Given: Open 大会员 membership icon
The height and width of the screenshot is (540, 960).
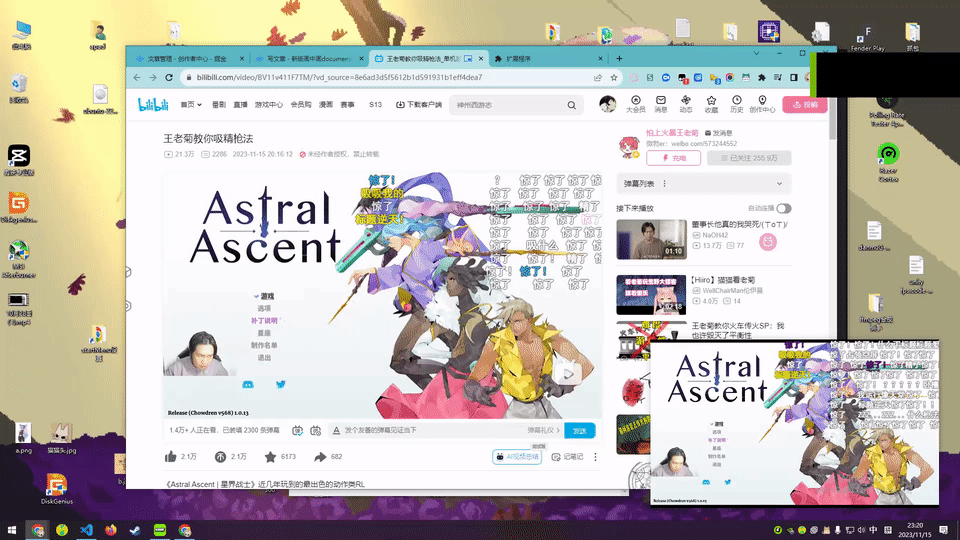Looking at the screenshot, I should coord(636,104).
